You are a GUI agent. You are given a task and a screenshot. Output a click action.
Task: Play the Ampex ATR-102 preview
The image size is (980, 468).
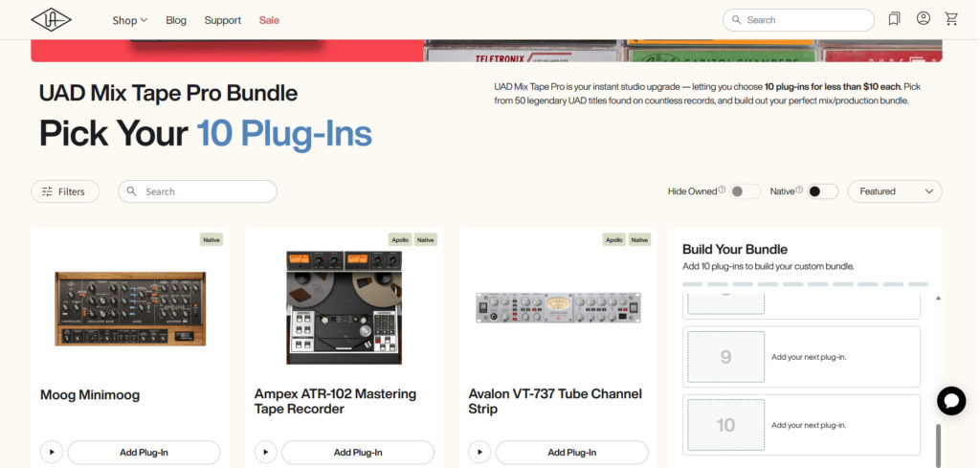(x=266, y=452)
